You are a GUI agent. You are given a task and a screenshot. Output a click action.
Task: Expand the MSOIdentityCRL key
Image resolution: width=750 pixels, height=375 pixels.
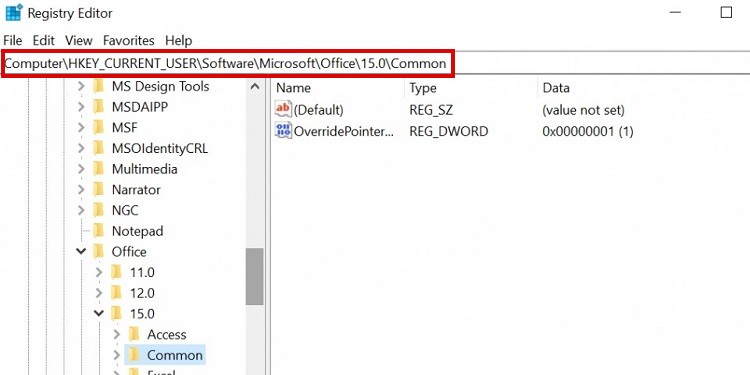81,148
